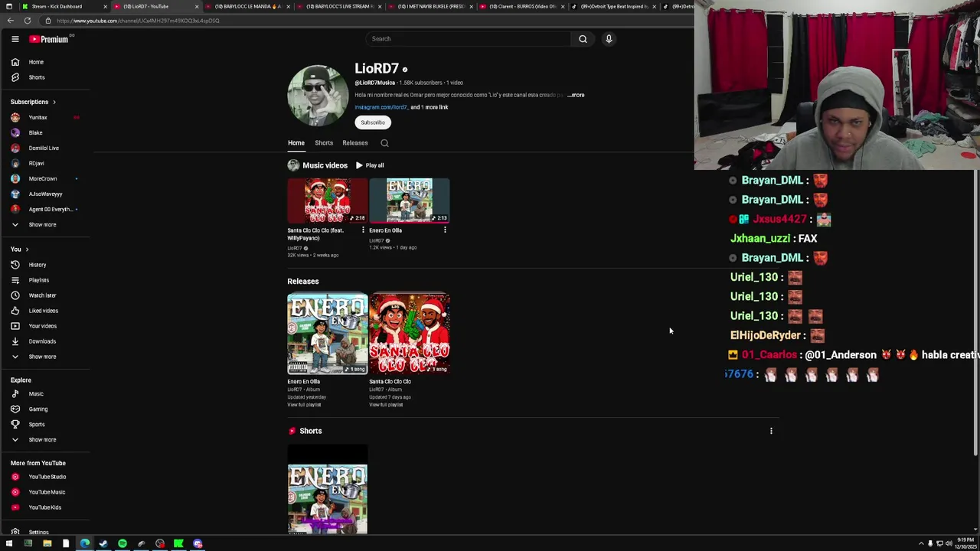Open Spotify from the taskbar
Image resolution: width=980 pixels, height=551 pixels.
[x=122, y=544]
